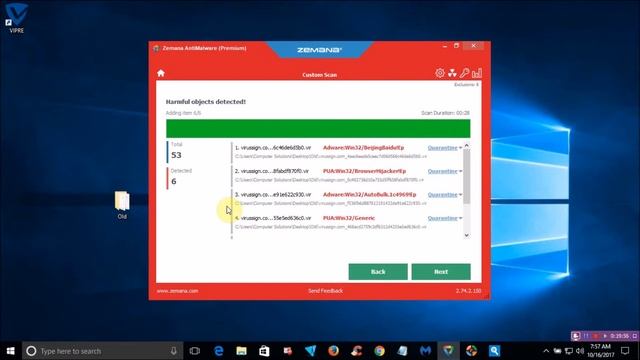Screen dimensions: 640x360
Task: Launch Google Chrome from taskbar
Action: 380,351
